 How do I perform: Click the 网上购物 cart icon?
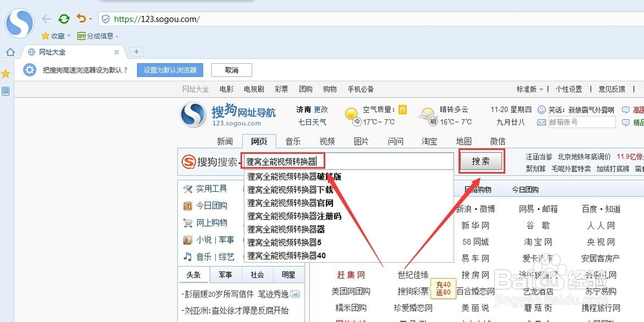click(x=187, y=223)
